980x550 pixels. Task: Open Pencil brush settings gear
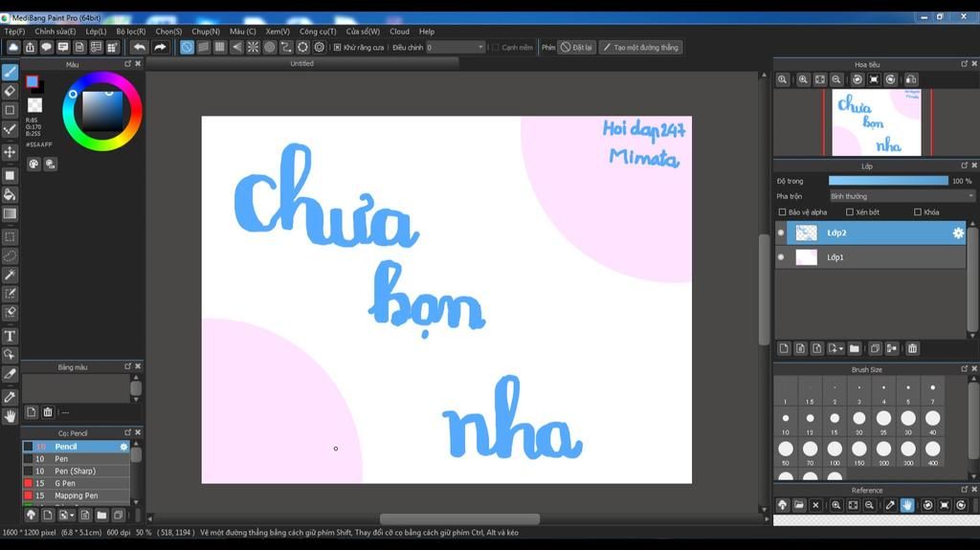point(123,447)
